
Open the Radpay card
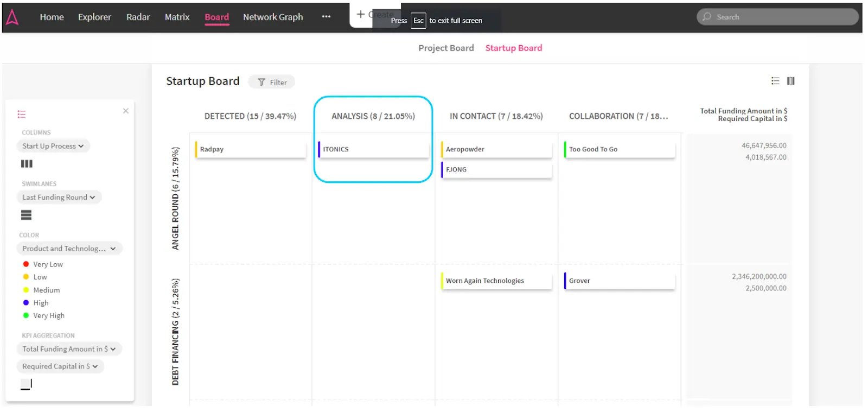pos(251,149)
